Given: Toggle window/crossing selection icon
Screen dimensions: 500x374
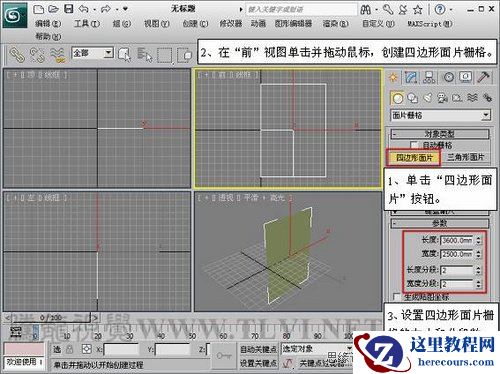Looking at the screenshot, I should point(185,55).
